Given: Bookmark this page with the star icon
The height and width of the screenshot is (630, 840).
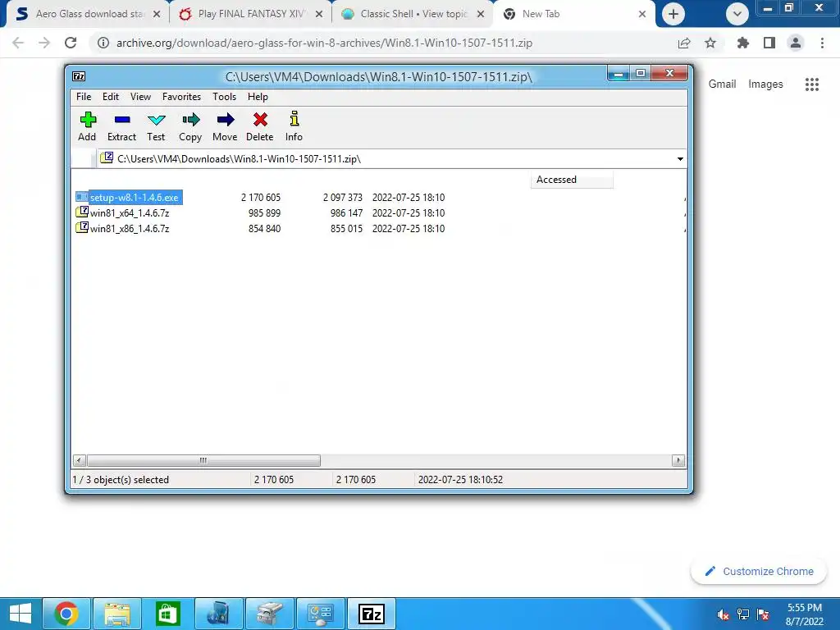Looking at the screenshot, I should coord(710,43).
